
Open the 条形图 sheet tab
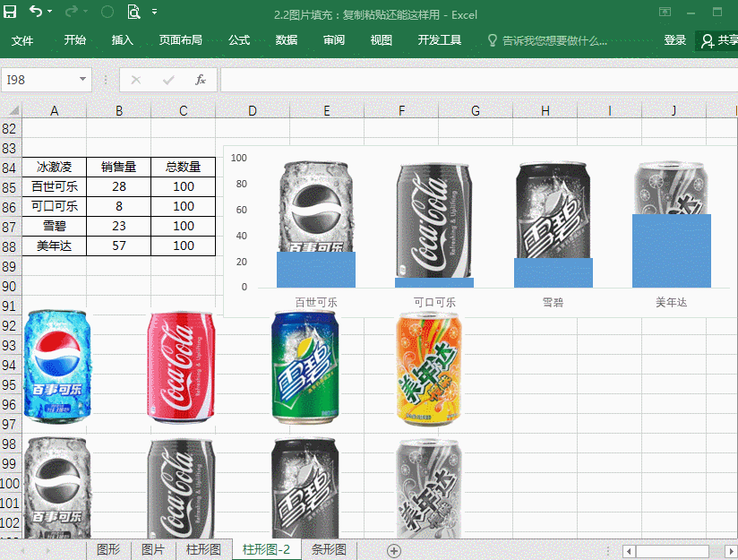pos(329,549)
